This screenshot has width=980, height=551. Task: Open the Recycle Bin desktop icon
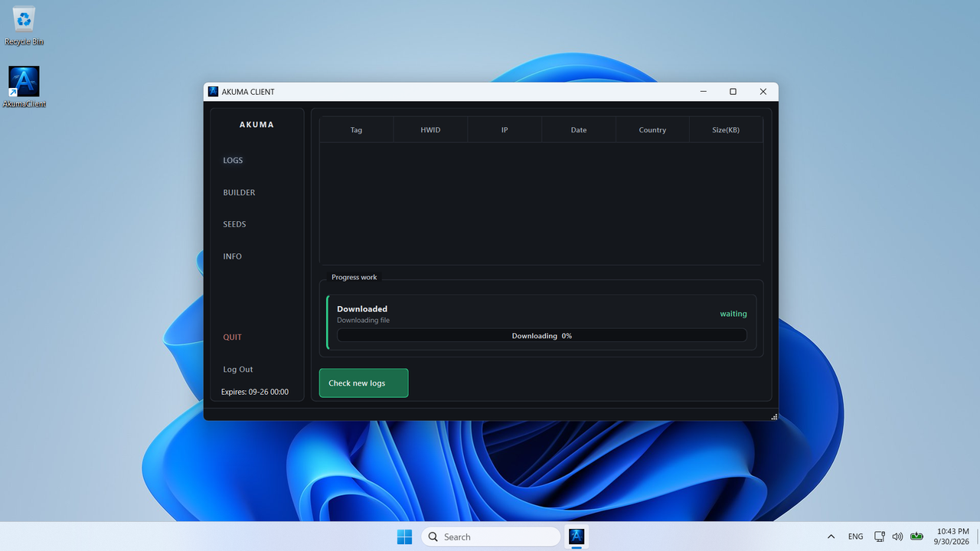(x=24, y=25)
